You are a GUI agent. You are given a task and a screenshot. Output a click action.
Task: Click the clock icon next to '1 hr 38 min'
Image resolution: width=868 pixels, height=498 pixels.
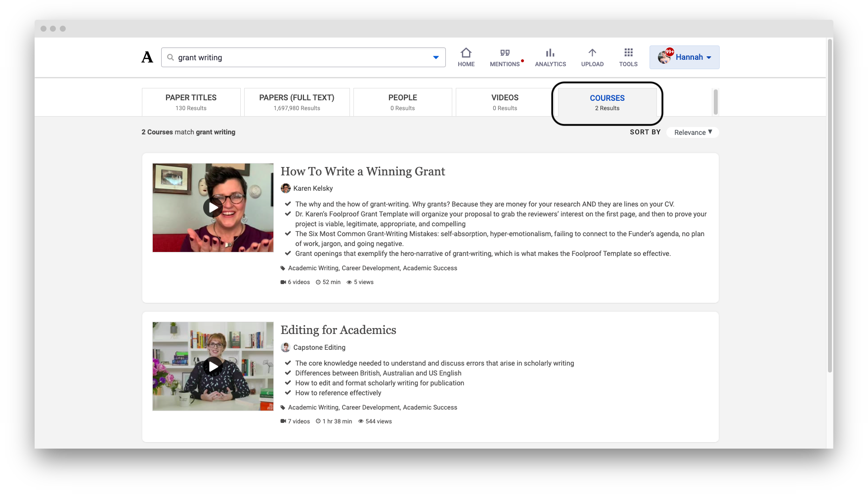pyautogui.click(x=318, y=421)
